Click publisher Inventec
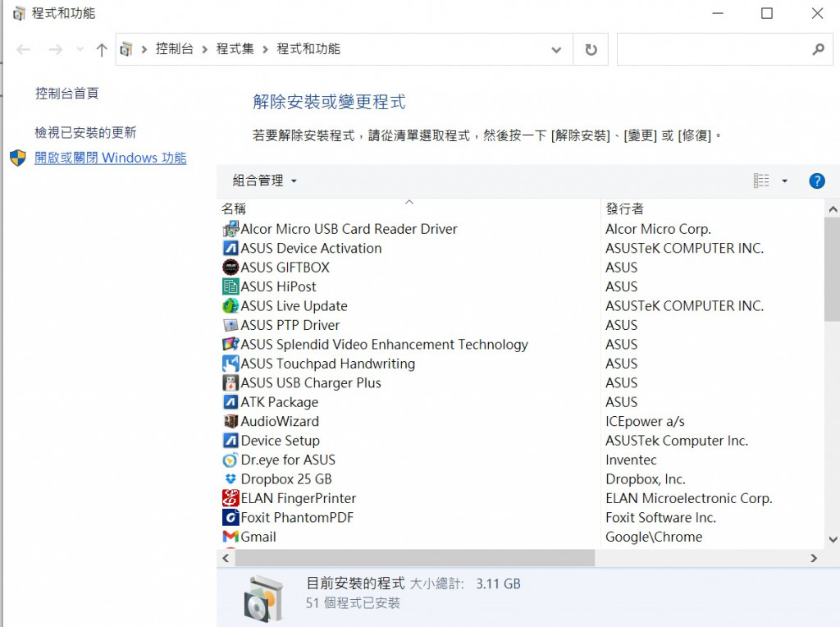 pos(631,460)
